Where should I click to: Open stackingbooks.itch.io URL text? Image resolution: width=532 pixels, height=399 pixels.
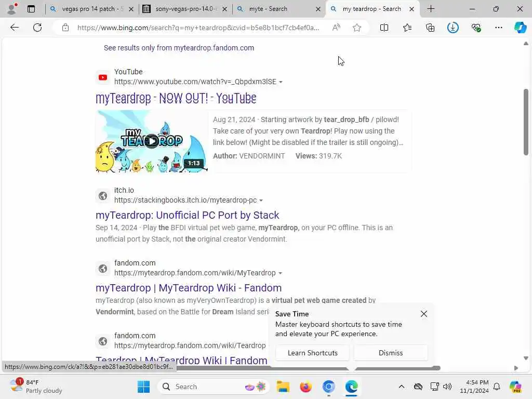pos(185,200)
